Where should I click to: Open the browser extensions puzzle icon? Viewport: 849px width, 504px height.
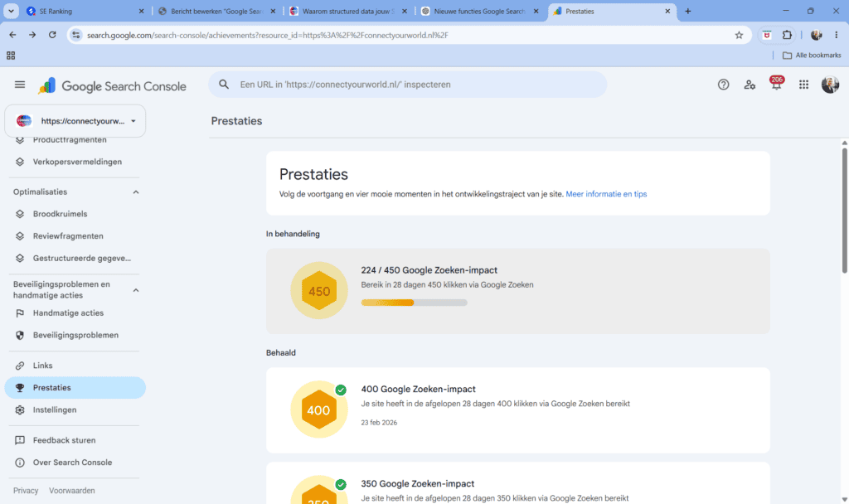(x=787, y=35)
